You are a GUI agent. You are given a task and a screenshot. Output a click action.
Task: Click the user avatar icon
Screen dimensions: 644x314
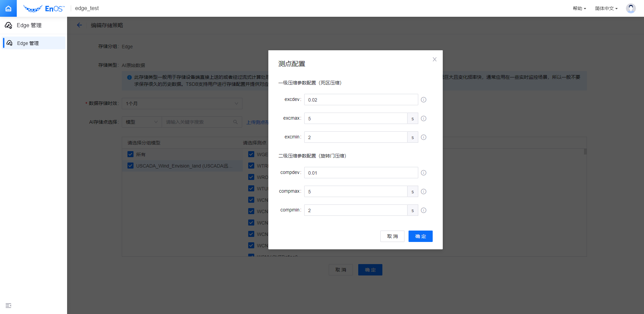(x=631, y=8)
